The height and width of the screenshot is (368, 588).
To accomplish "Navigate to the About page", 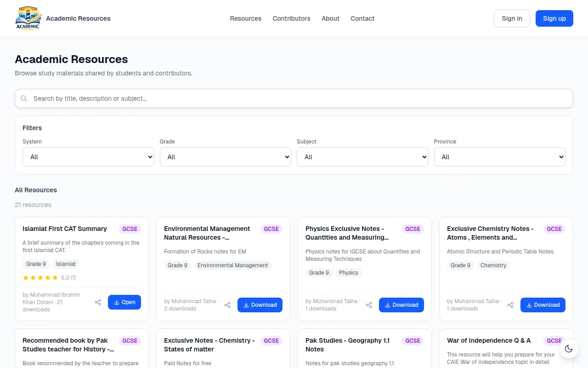I will (331, 18).
